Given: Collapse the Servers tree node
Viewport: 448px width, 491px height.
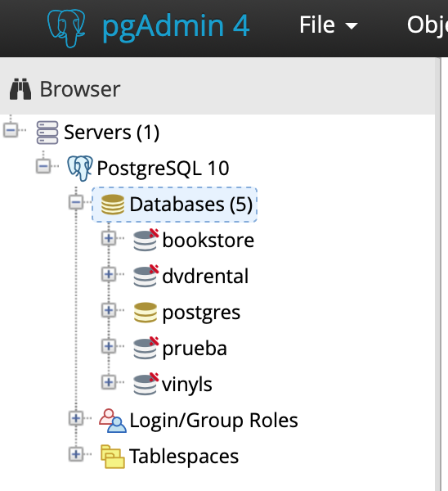Looking at the screenshot, I should pyautogui.click(x=11, y=130).
